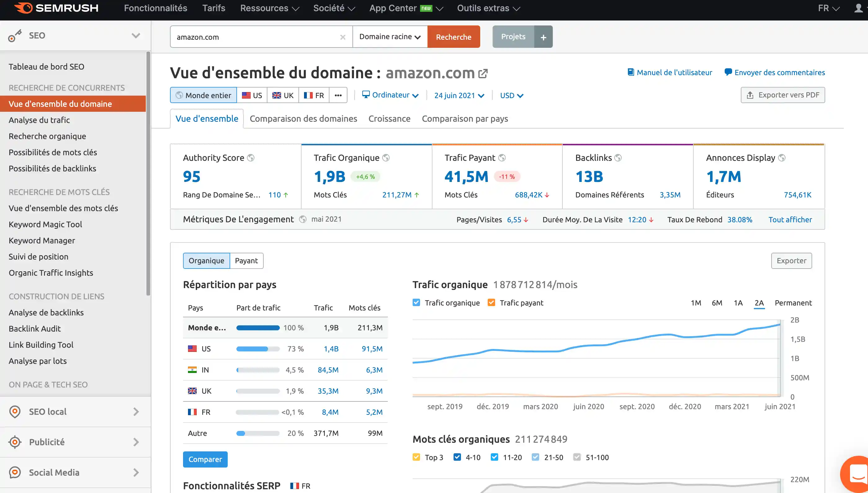Click the SEO key icon in sidebar

(x=15, y=36)
